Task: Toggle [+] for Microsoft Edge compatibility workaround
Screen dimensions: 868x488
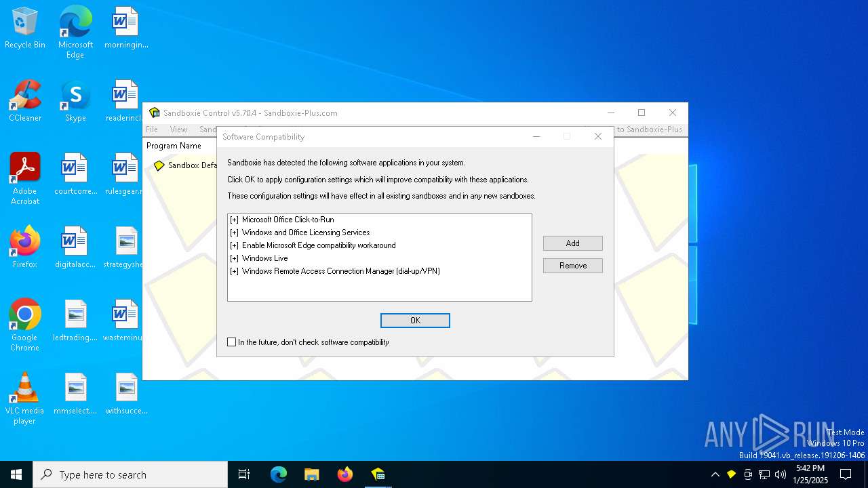Action: coord(234,245)
